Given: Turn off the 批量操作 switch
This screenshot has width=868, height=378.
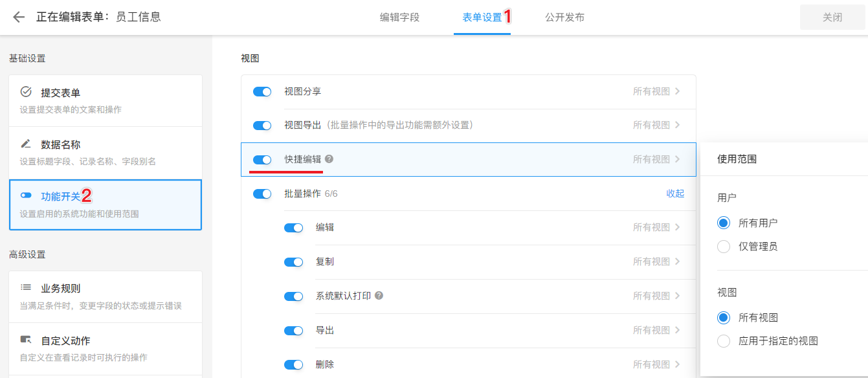Looking at the screenshot, I should tap(262, 194).
